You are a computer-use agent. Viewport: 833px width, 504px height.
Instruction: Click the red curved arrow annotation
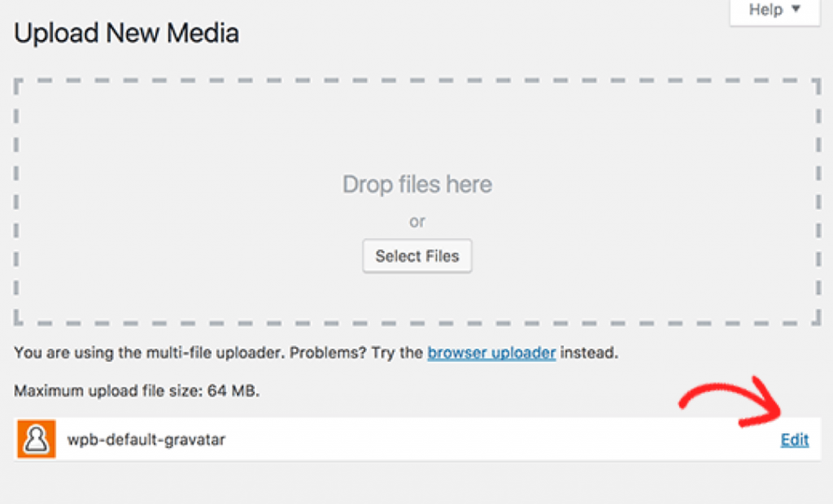click(x=731, y=402)
